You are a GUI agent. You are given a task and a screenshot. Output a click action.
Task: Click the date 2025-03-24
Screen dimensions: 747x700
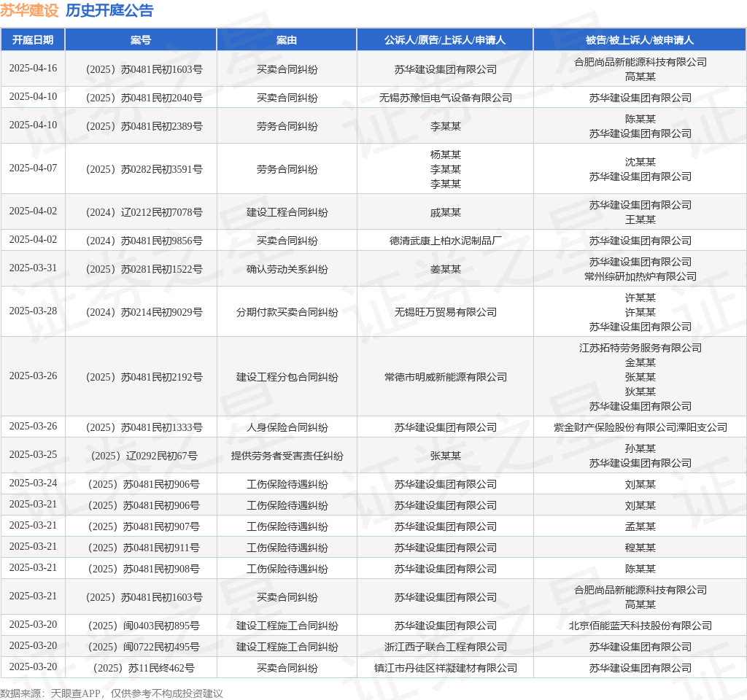coord(33,484)
